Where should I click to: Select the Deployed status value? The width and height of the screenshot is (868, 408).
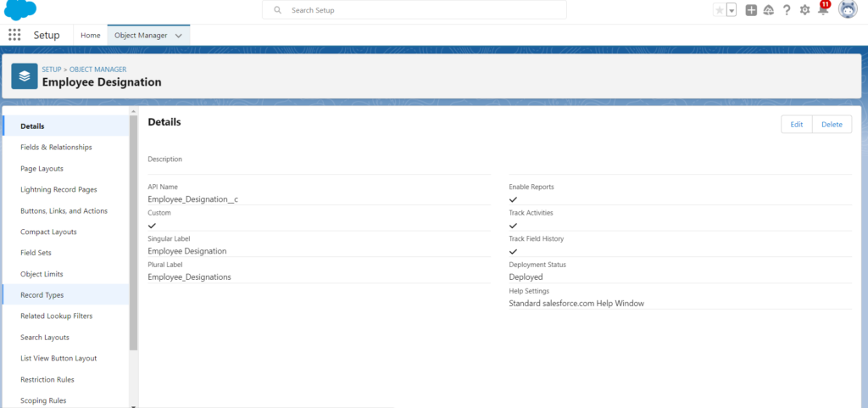(526, 277)
